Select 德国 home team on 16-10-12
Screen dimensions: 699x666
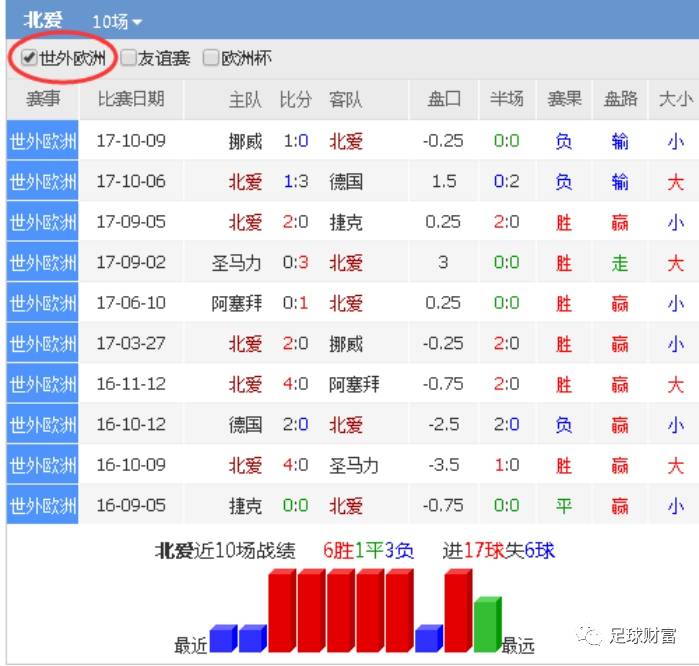pyautogui.click(x=245, y=424)
